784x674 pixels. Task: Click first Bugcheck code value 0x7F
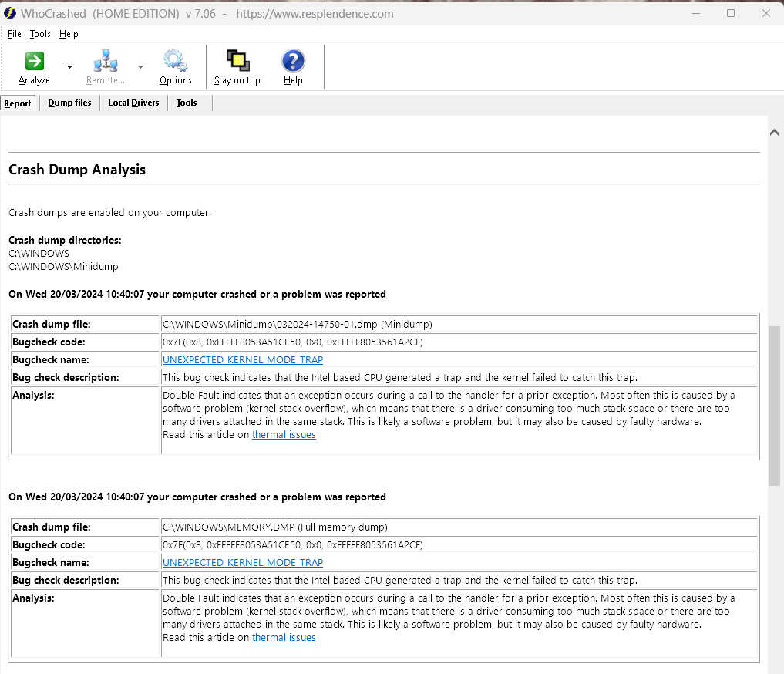292,342
